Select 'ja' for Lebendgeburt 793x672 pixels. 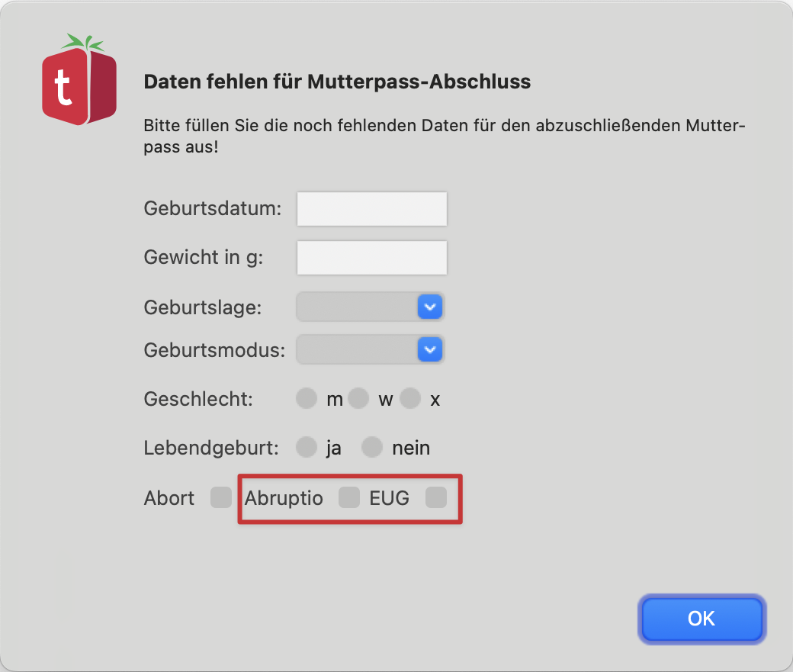(x=306, y=447)
